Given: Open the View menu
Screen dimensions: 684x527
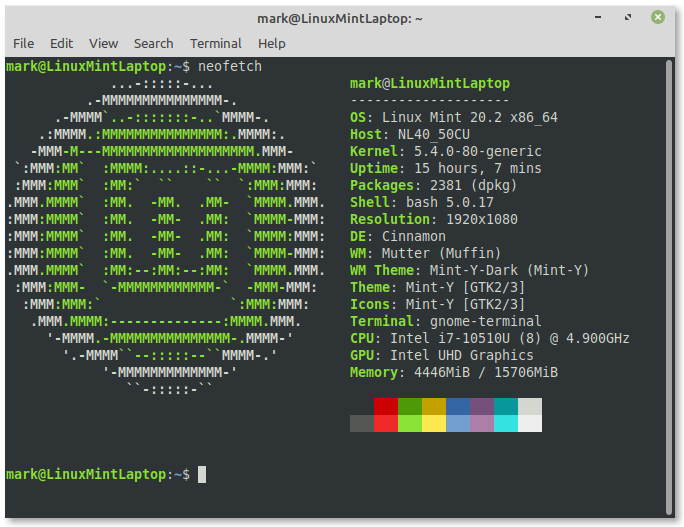Looking at the screenshot, I should (103, 44).
